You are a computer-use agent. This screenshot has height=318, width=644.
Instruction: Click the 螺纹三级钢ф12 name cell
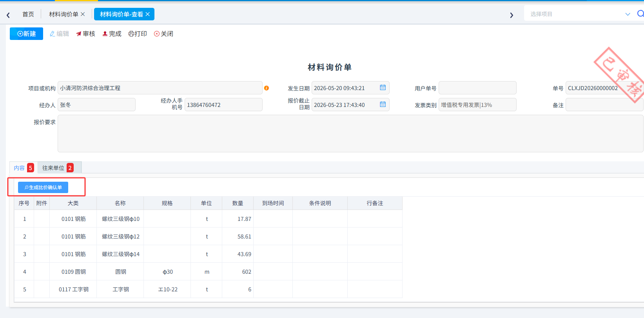[120, 237]
